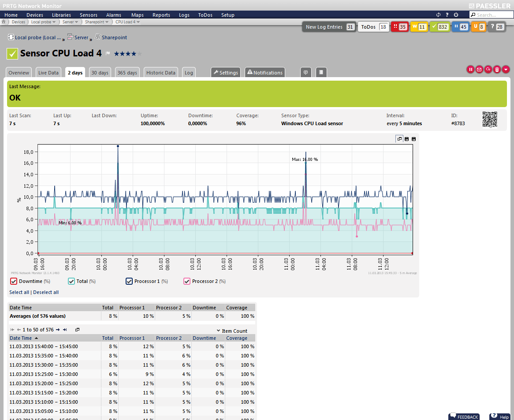Expand the Server breadcrumb dropdown
Screen dimensions: 514x420
point(77,22)
